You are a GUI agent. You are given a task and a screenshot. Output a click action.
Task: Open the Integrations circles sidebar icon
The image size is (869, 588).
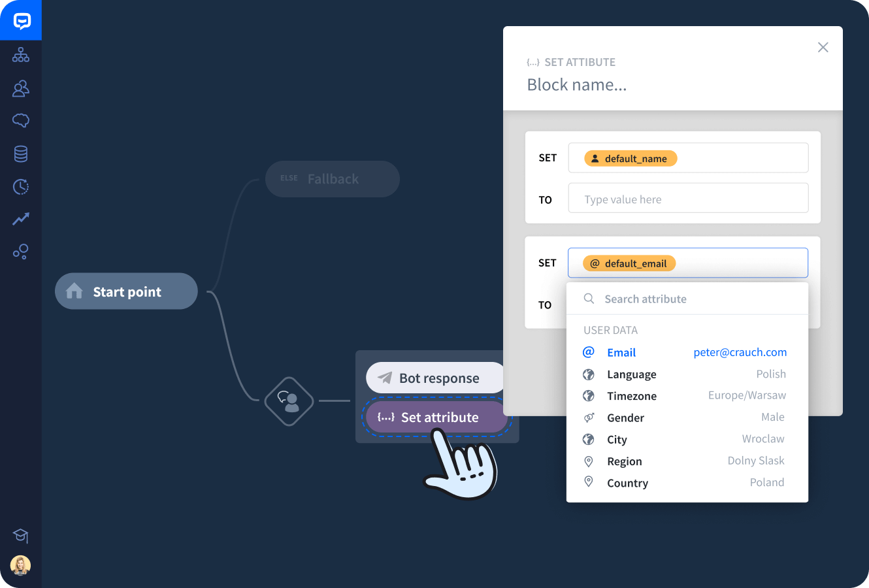pos(21,252)
